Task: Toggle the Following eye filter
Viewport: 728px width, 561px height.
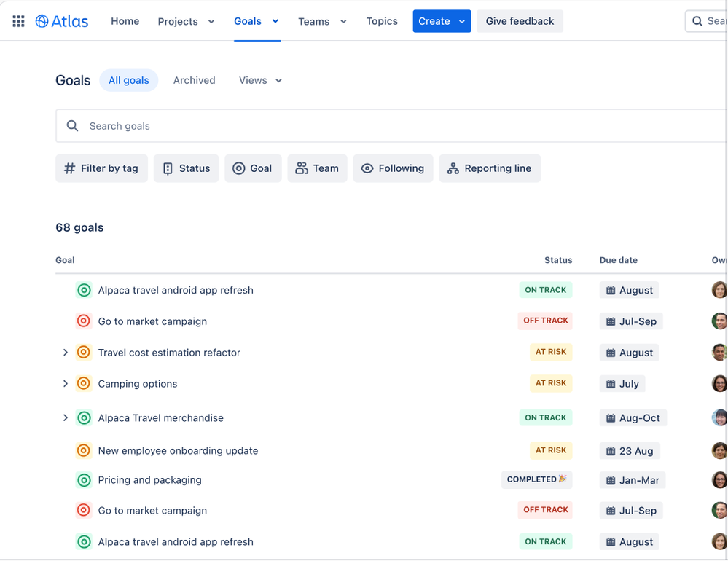Action: click(x=393, y=168)
